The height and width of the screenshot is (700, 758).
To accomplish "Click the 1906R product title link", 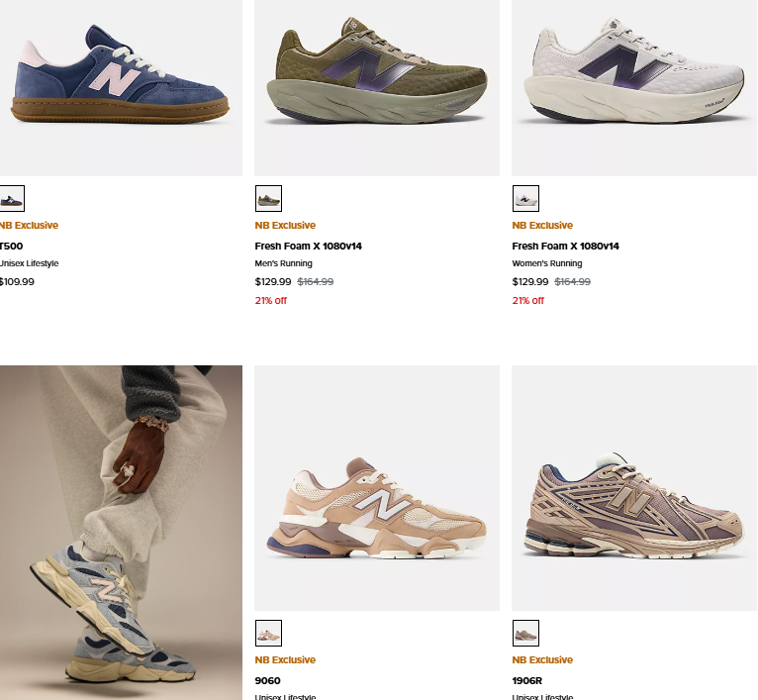I will pos(526,680).
